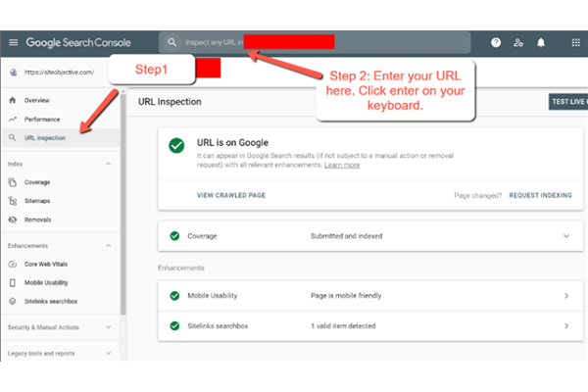The height and width of the screenshot is (392, 588).
Task: Click the 'URL is on Google' heading
Action: click(232, 142)
